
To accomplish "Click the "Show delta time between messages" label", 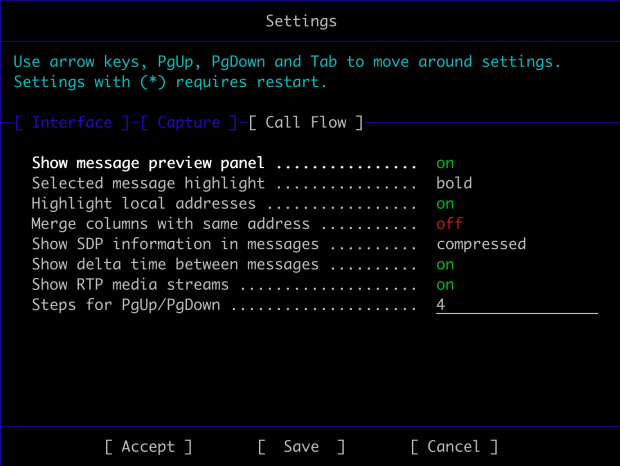I will tap(175, 265).
